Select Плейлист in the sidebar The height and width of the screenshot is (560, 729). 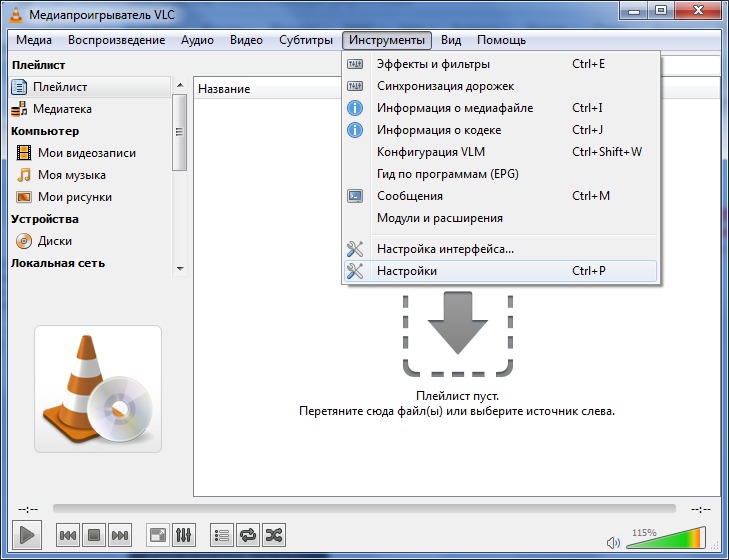pyautogui.click(x=90, y=87)
